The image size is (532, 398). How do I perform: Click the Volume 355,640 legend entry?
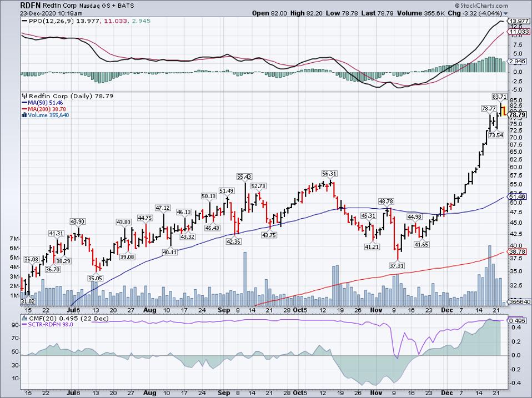tap(48, 115)
